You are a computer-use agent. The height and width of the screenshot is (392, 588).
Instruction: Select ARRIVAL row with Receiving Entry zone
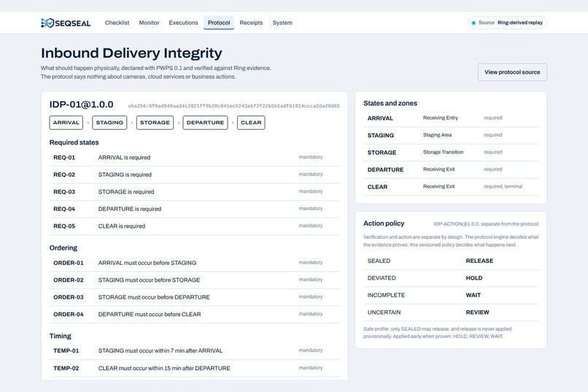pos(451,118)
